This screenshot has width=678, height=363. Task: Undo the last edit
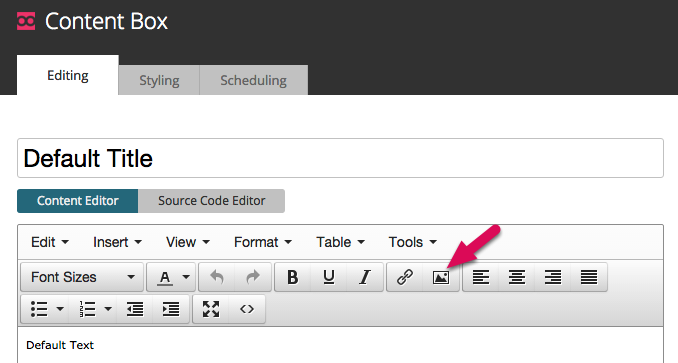217,277
